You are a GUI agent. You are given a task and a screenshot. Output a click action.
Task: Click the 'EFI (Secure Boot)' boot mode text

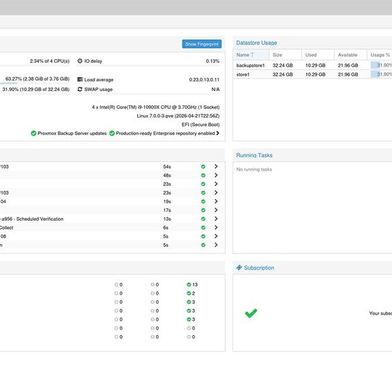click(201, 125)
